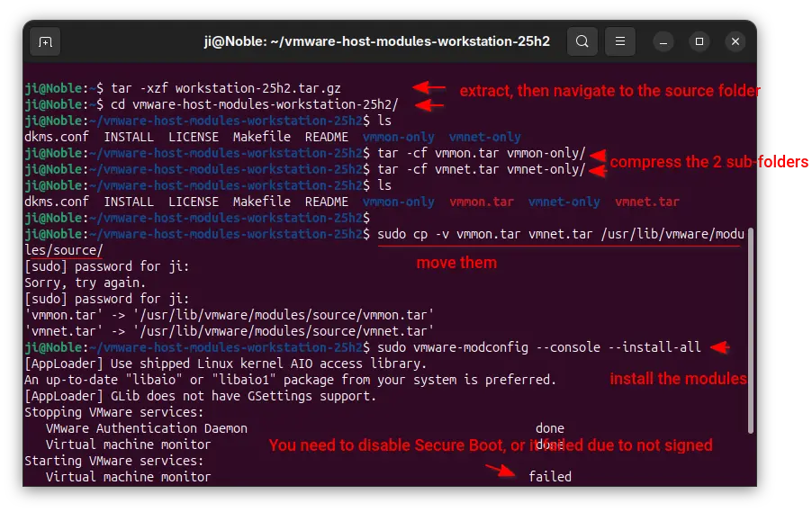812x512 pixels.
Task: Select the red vmnet.tar in ls output
Action: click(x=647, y=202)
